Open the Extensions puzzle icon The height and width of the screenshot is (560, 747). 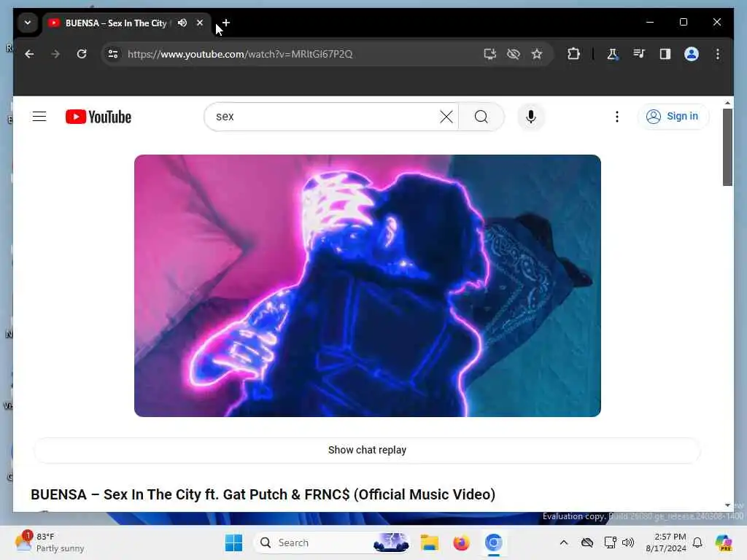[573, 54]
